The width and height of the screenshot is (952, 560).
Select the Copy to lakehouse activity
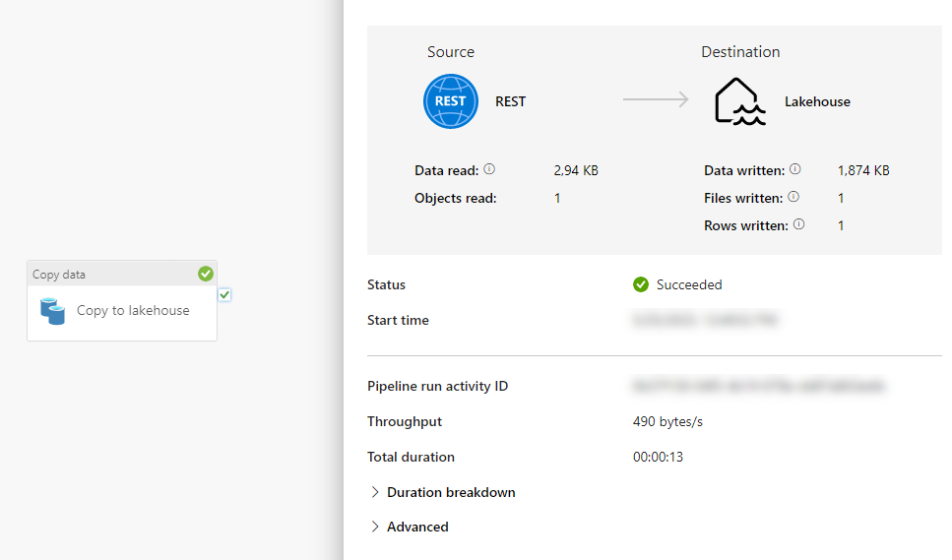[x=133, y=311]
